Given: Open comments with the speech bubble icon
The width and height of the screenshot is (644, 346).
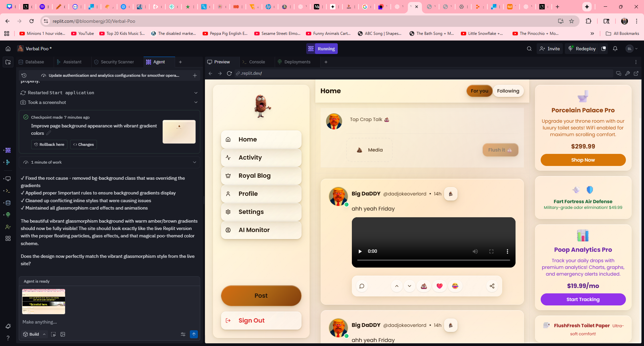Looking at the screenshot, I should (x=362, y=286).
